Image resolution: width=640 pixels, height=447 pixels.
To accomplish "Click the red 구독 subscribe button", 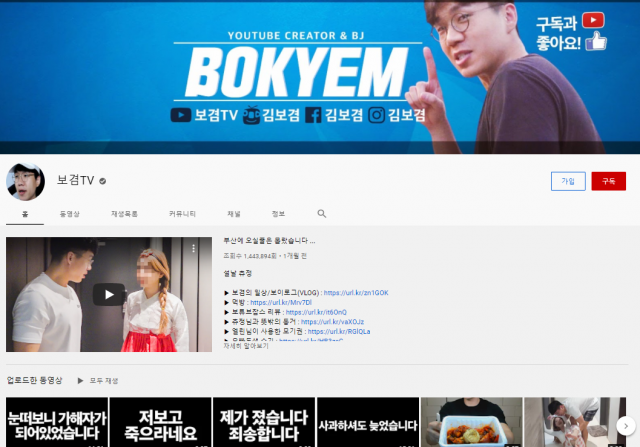I will point(609,181).
